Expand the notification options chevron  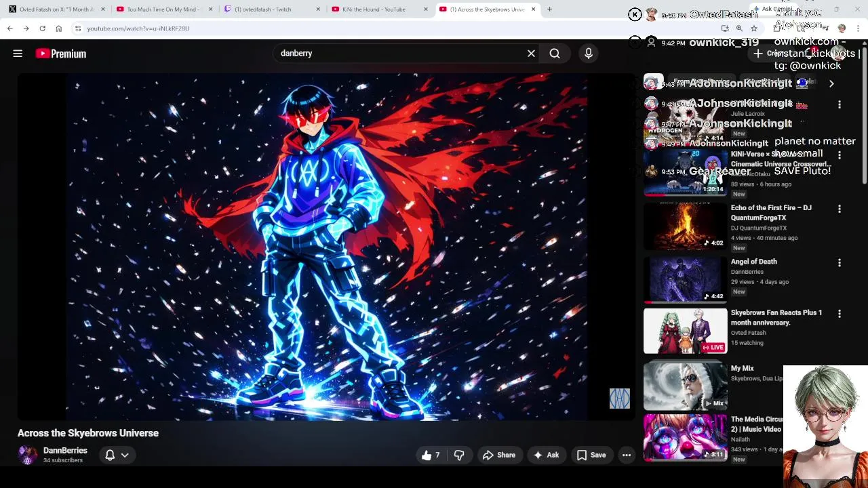tap(125, 455)
